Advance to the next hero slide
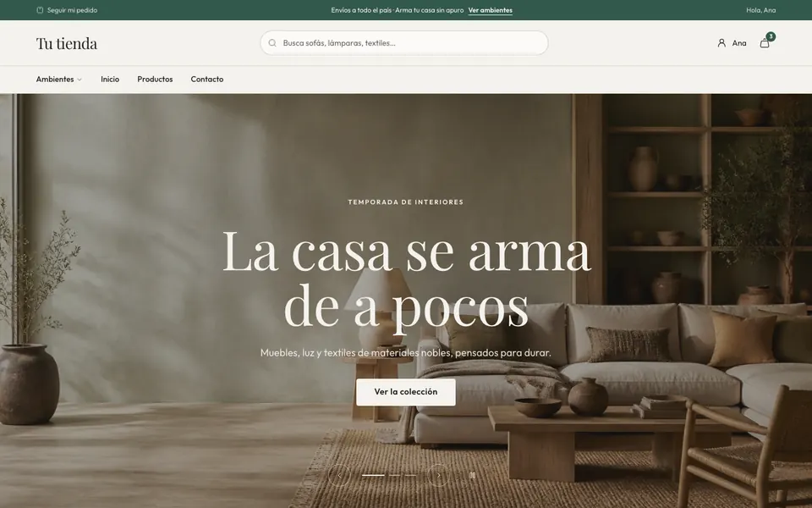The height and width of the screenshot is (508, 812). [x=439, y=475]
